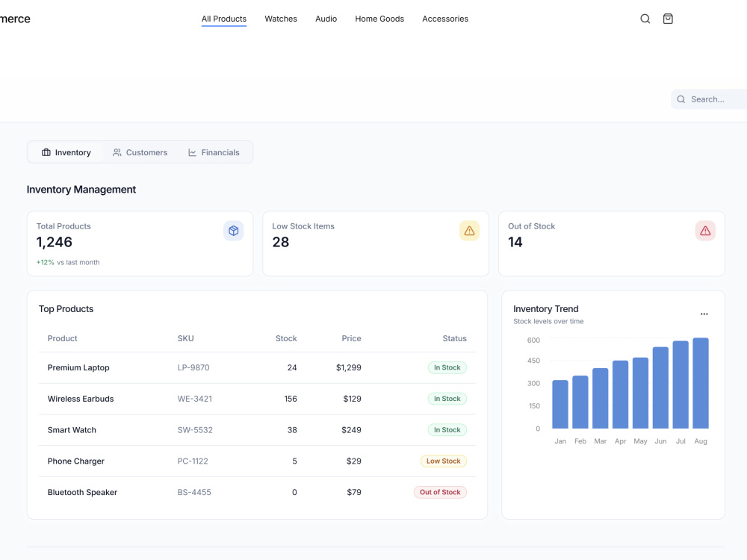
Task: Click the Status column header
Action: (x=454, y=338)
